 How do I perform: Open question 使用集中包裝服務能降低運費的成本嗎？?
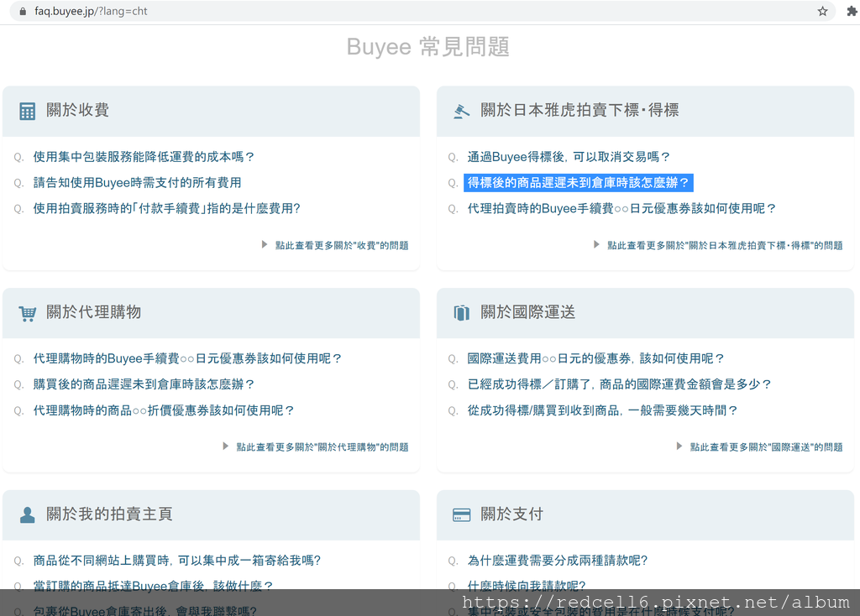[144, 157]
